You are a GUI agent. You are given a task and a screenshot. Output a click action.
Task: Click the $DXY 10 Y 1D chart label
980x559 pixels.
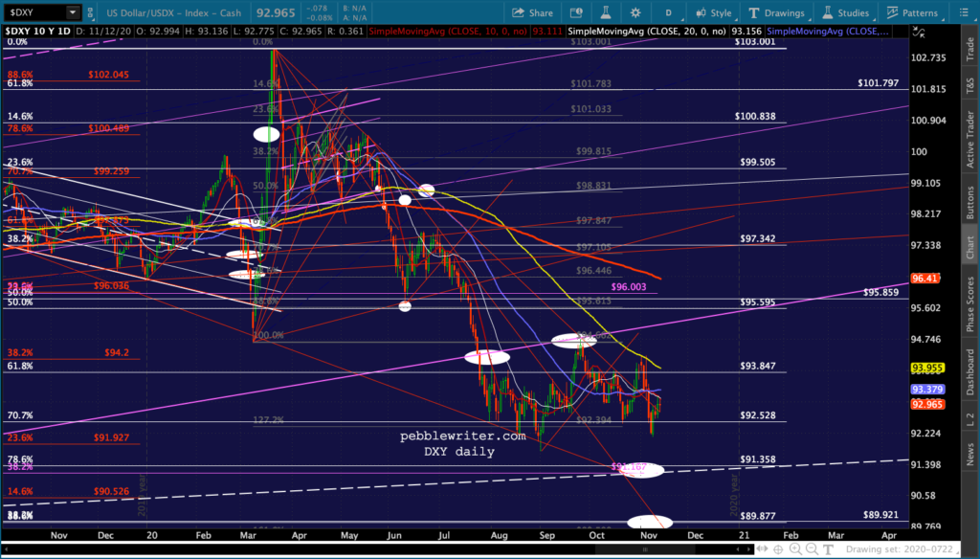(x=38, y=31)
